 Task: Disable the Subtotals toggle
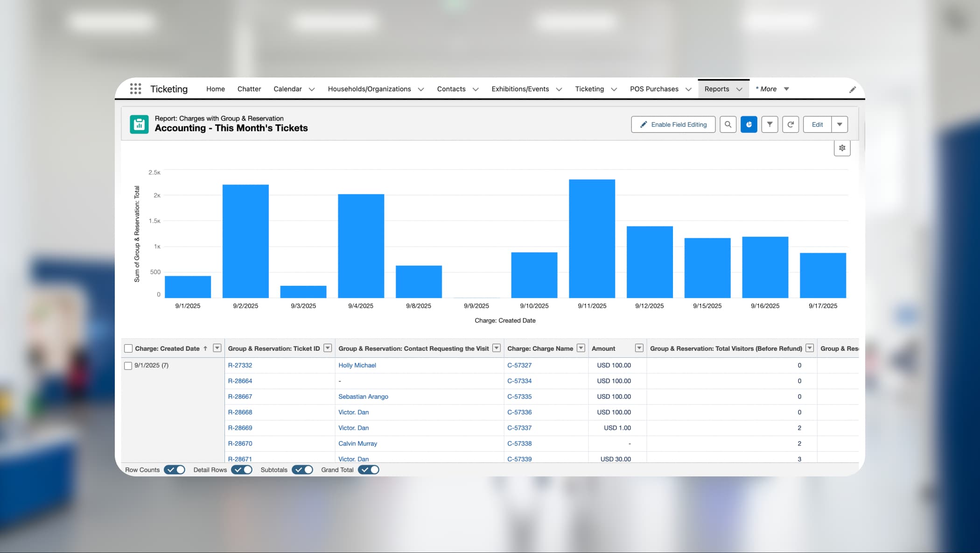[302, 470]
